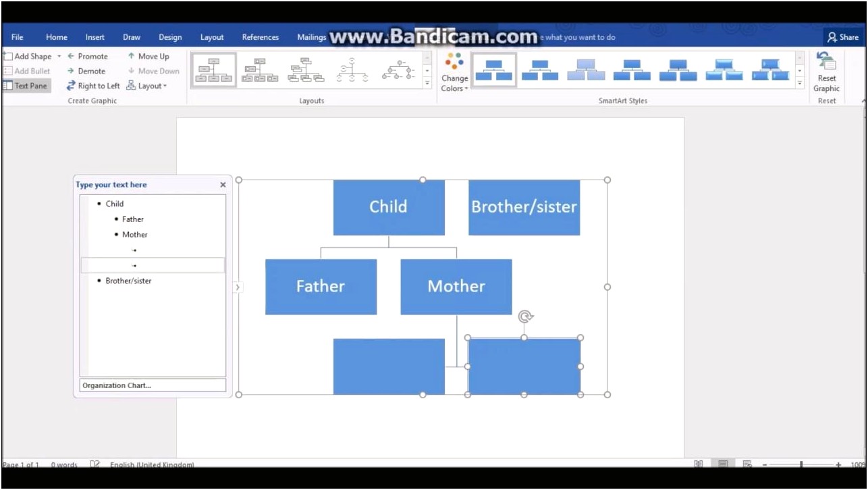Click the rotation handle of selected shape

click(x=526, y=317)
